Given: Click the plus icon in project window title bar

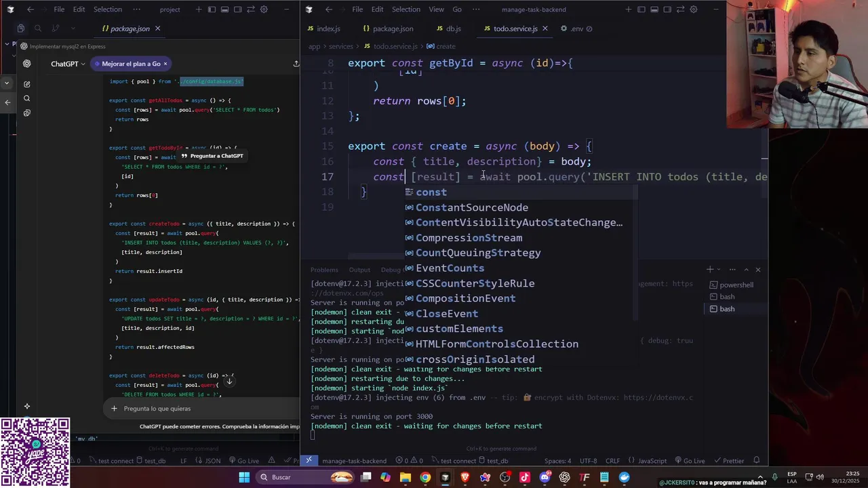Looking at the screenshot, I should (199, 9).
